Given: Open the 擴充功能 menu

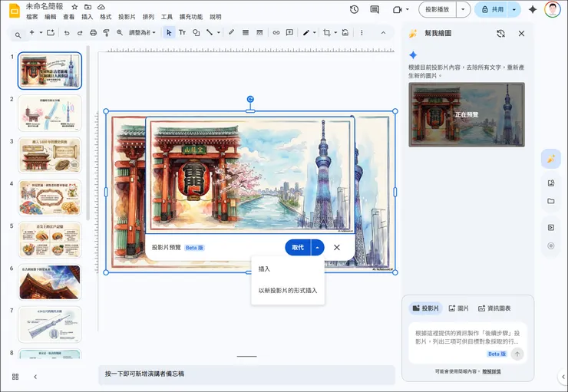Looking at the screenshot, I should pos(191,17).
